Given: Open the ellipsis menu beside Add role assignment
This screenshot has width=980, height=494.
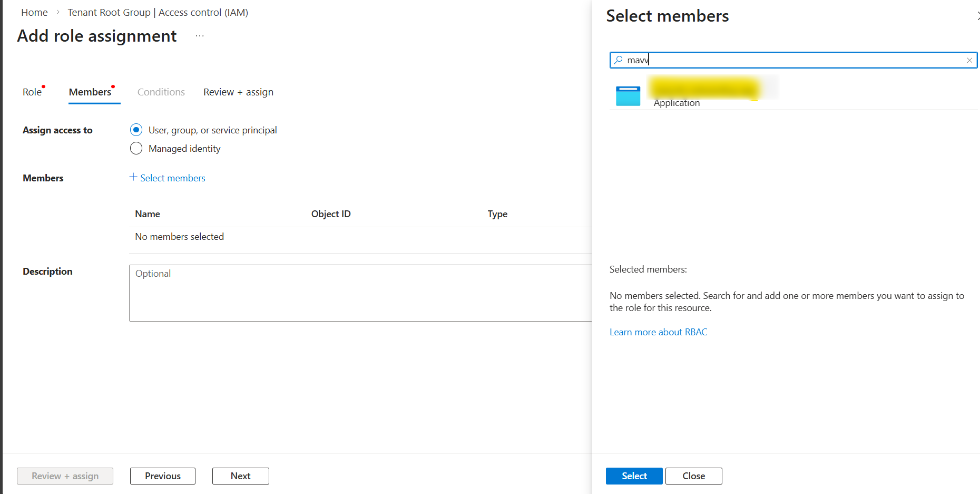Looking at the screenshot, I should pos(200,36).
